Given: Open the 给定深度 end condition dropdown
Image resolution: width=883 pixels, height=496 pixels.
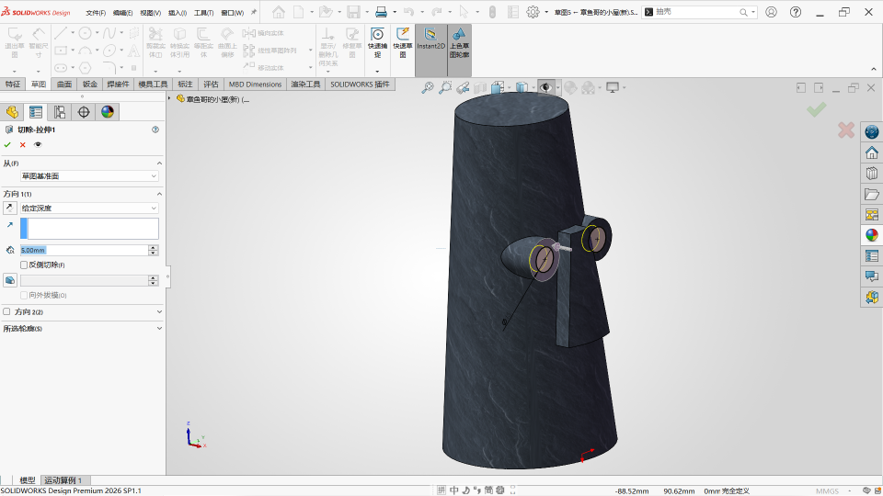Looking at the screenshot, I should coord(89,208).
